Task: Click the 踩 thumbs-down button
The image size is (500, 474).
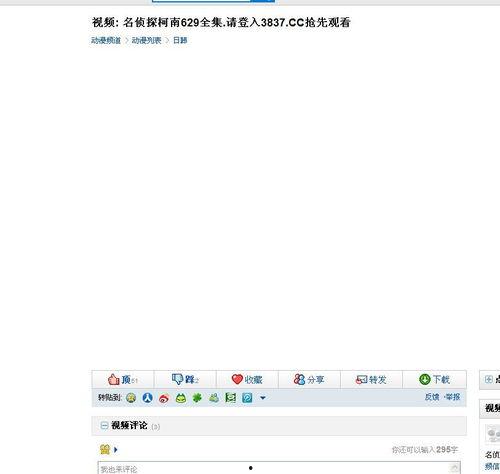Action: [x=185, y=379]
